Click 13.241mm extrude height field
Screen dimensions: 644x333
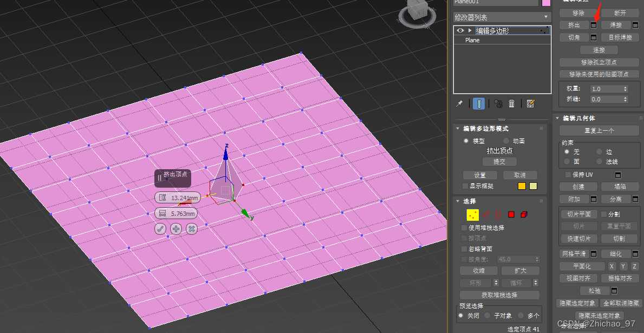click(184, 198)
